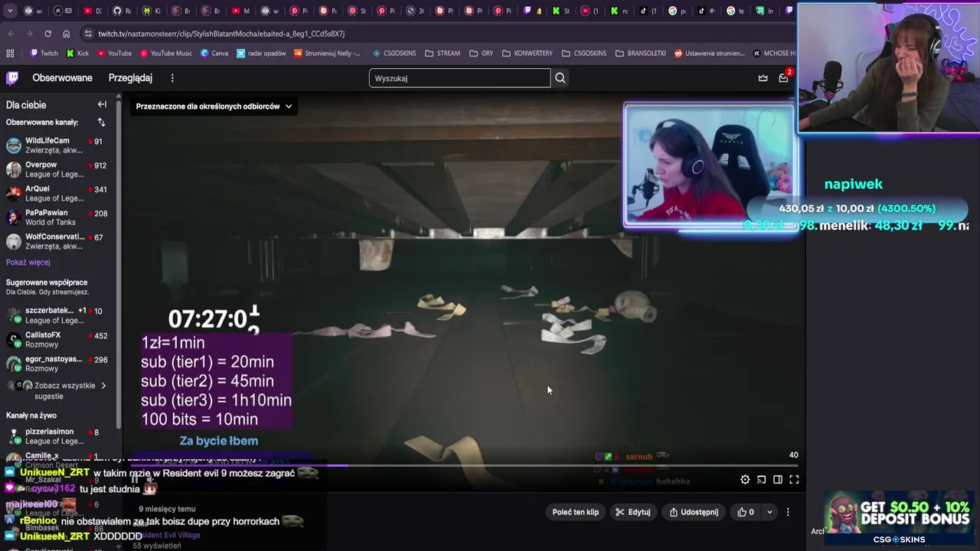Open Ustawienia strumien... bookmark
The height and width of the screenshot is (551, 980).
[x=709, y=54]
